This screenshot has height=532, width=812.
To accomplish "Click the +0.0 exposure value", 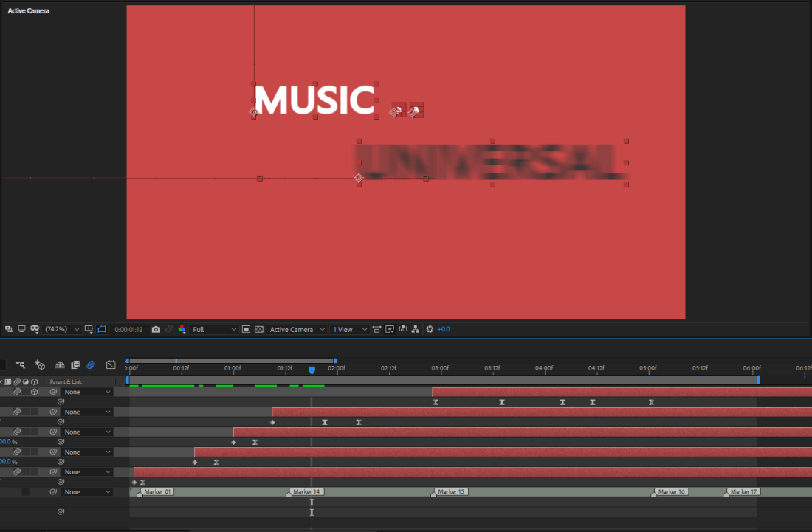I will pyautogui.click(x=444, y=329).
